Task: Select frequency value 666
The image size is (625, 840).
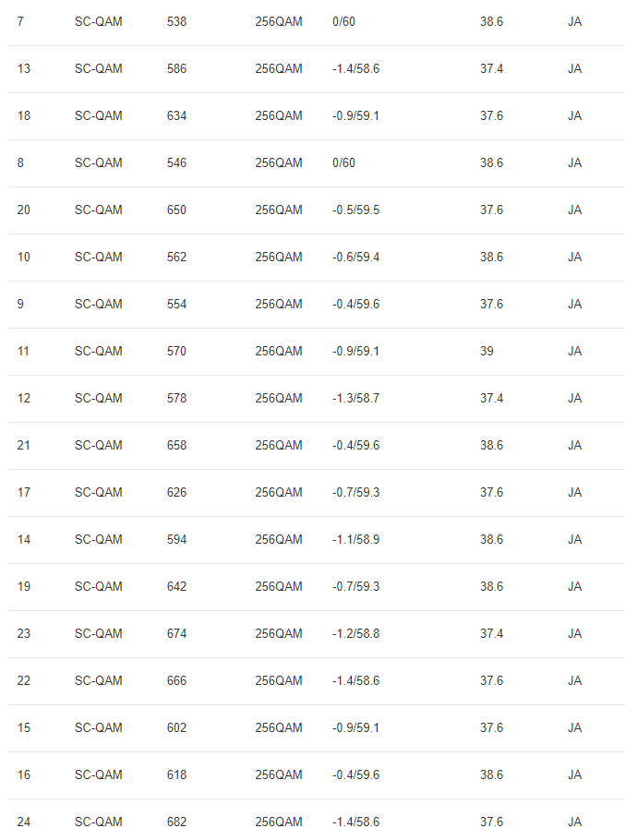Action: pyautogui.click(x=176, y=680)
